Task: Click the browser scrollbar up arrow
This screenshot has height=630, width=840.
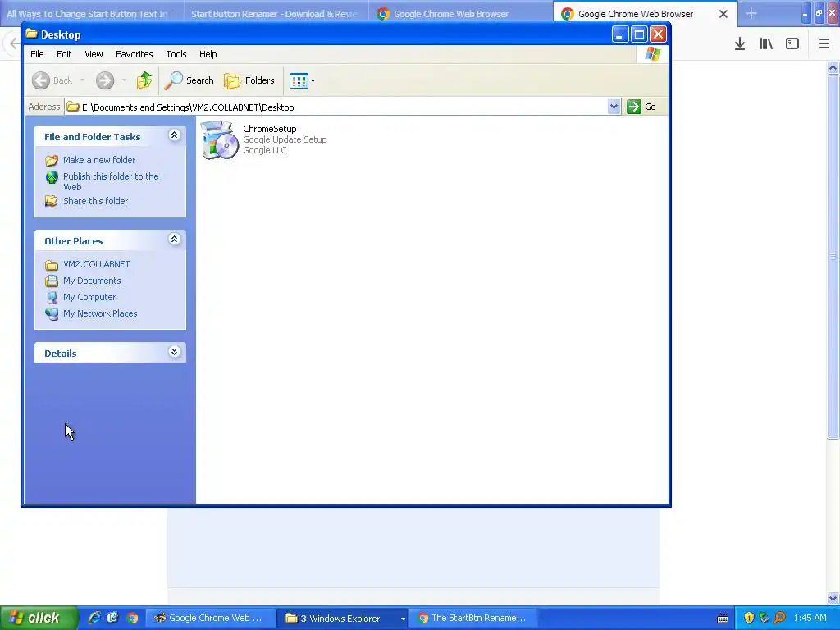Action: click(833, 67)
